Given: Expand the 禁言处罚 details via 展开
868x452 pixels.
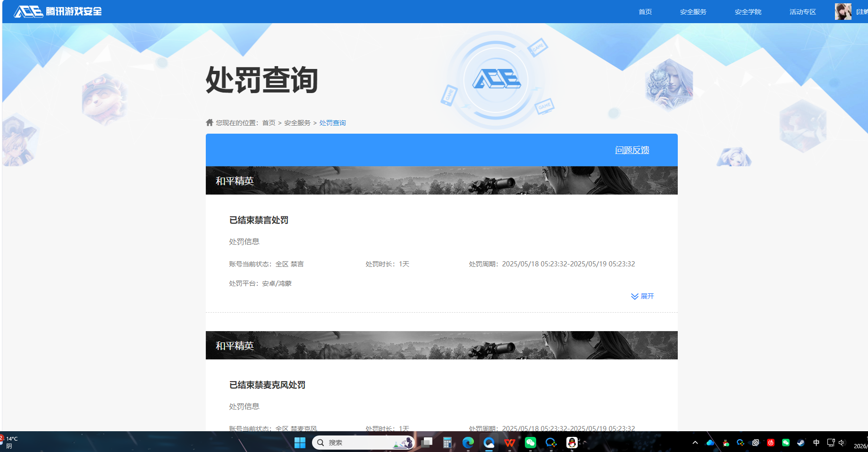Looking at the screenshot, I should [x=642, y=296].
